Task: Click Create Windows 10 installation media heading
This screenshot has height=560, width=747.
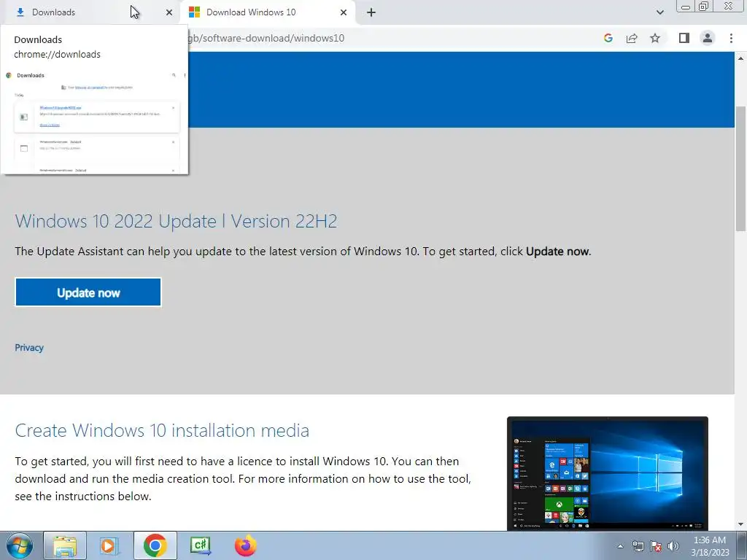Action: pyautogui.click(x=162, y=430)
